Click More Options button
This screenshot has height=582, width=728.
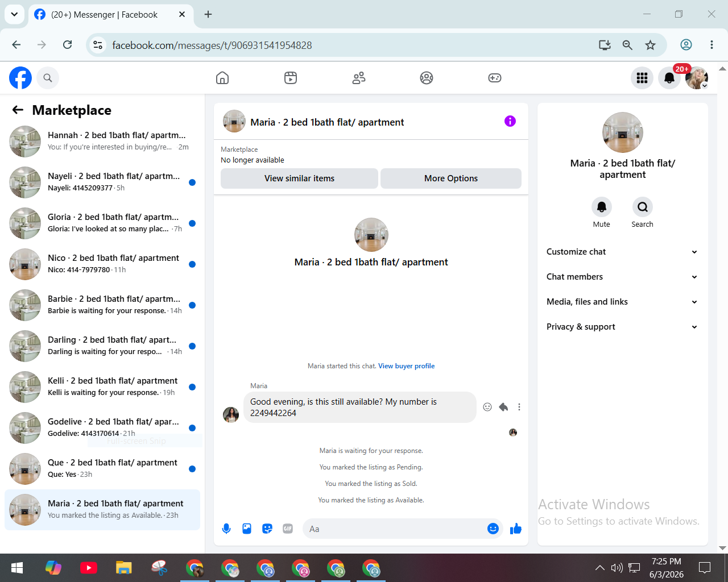[x=451, y=178]
